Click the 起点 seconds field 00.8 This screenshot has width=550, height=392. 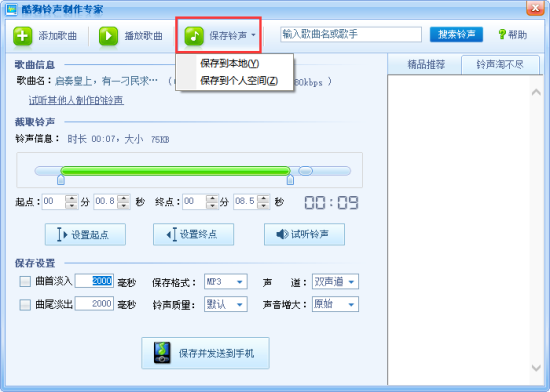coord(105,202)
